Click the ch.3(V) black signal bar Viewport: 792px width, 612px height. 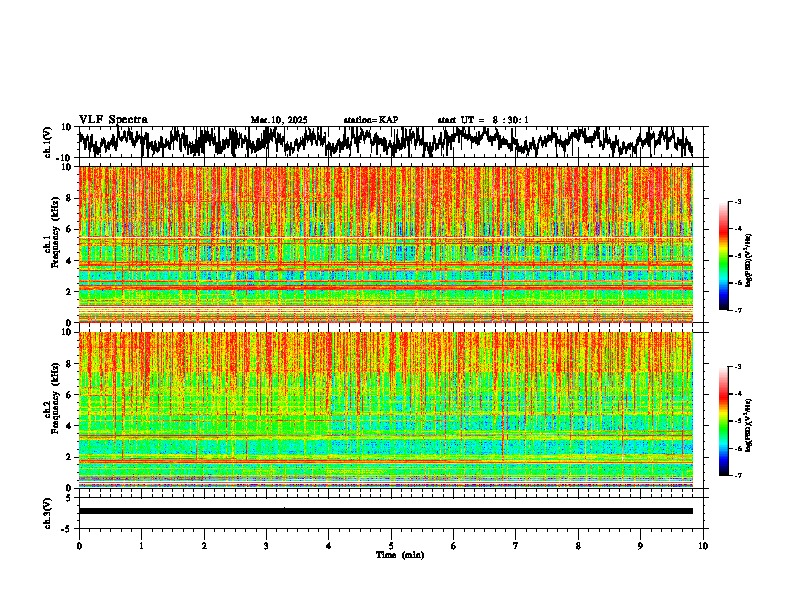[386, 511]
